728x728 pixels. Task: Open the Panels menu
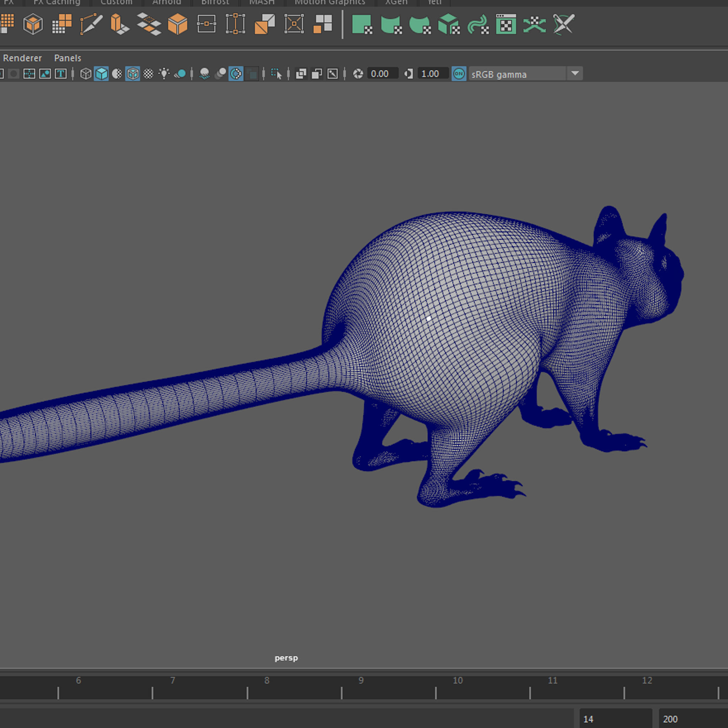coord(68,58)
